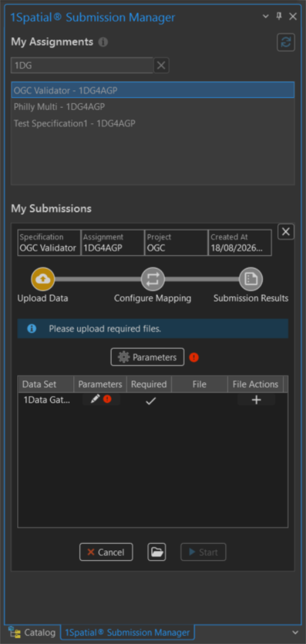Select the Upload Data step icon
Viewport: 306px width, 644px height.
43,279
